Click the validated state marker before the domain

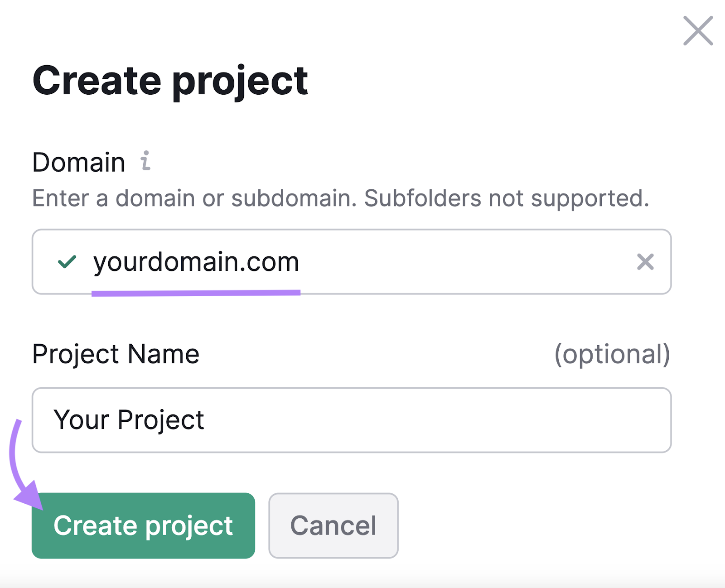(66, 262)
